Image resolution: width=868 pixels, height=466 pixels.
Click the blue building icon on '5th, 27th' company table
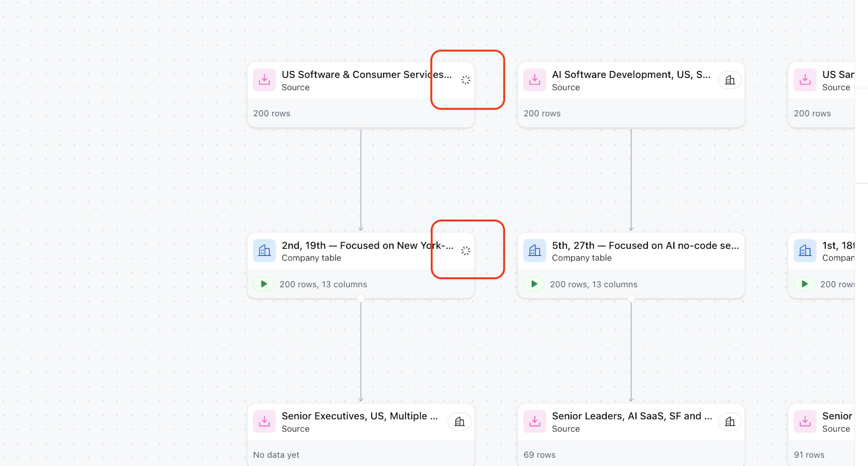coord(535,251)
